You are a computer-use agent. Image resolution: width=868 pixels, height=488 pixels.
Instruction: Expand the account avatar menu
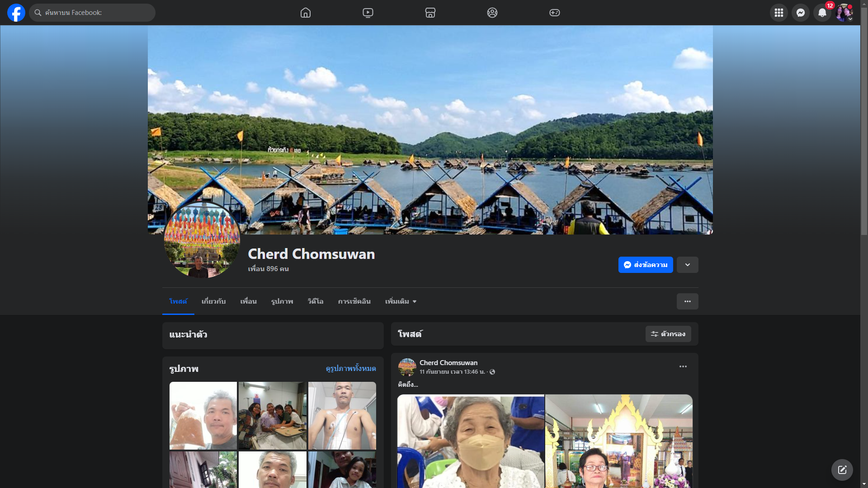[x=844, y=13]
